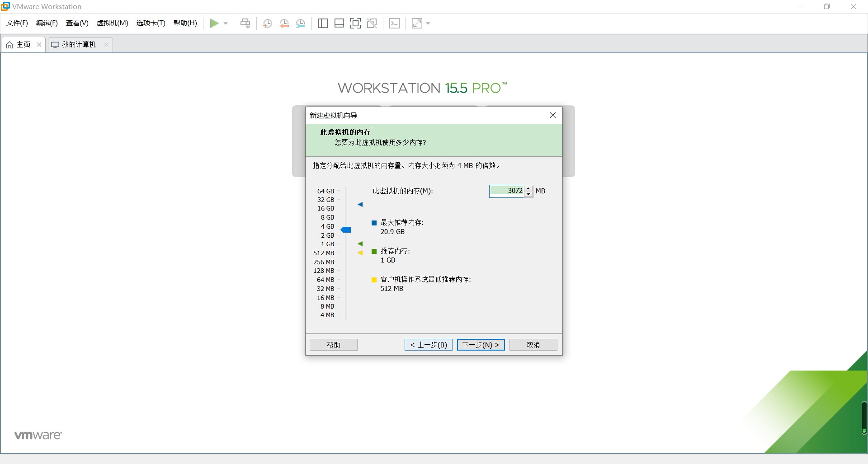Viewport: 868px width, 464px height.
Task: Click the 此虚拟机的内存(M): label
Action: pyautogui.click(x=403, y=191)
